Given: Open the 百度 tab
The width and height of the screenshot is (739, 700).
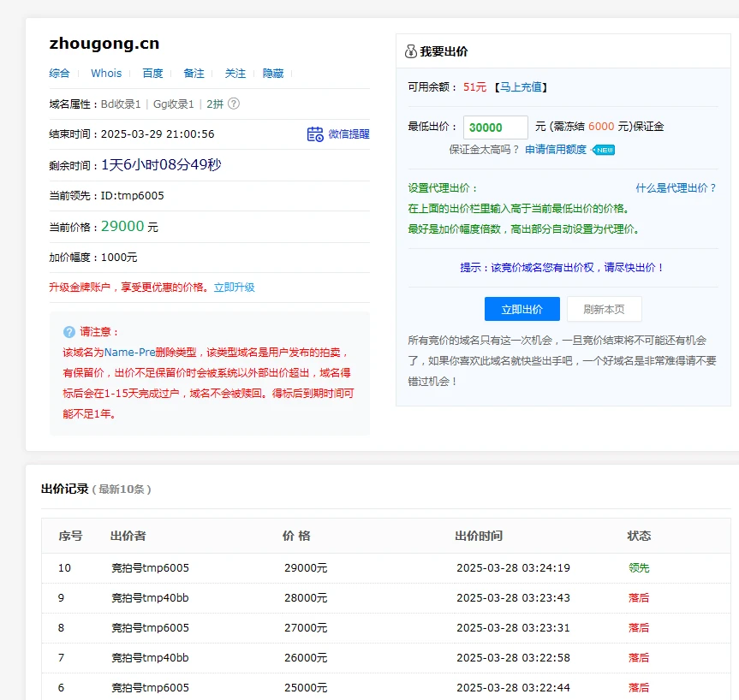Looking at the screenshot, I should [x=152, y=74].
